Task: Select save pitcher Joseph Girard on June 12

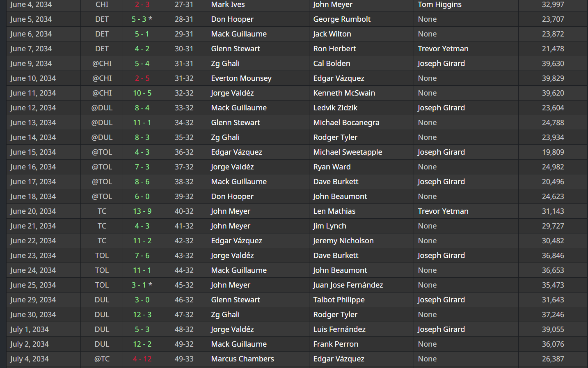Action: tap(441, 108)
